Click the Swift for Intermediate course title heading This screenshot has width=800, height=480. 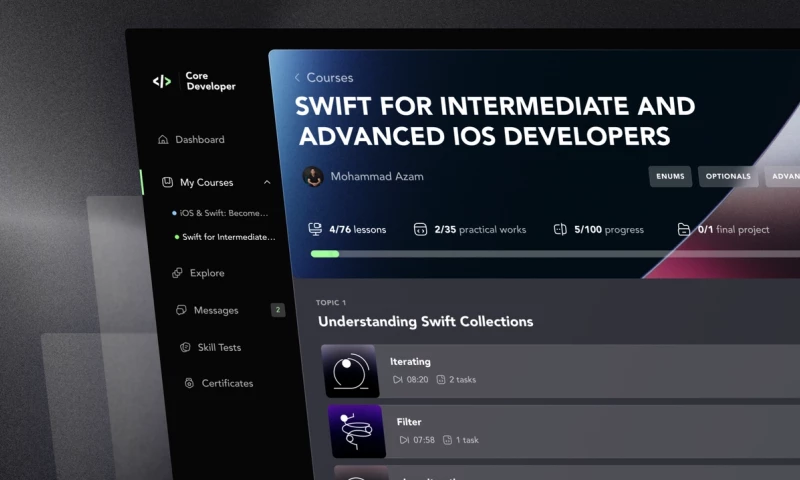pos(495,121)
